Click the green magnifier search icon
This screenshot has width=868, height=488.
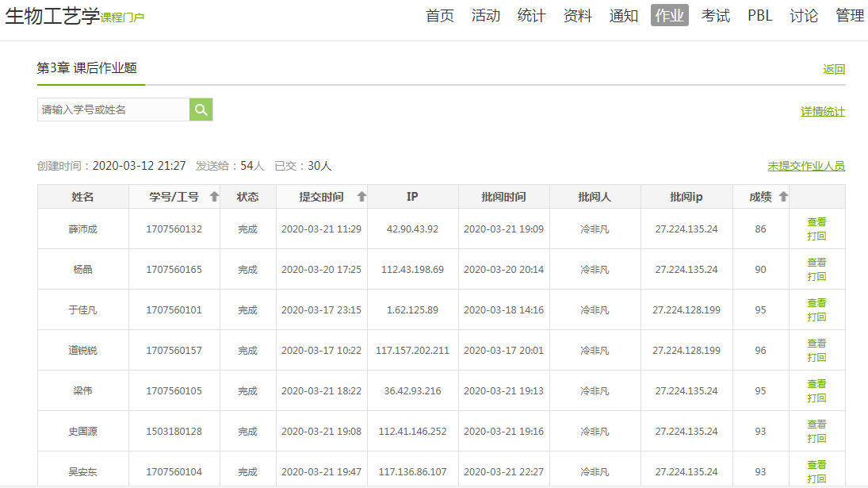point(201,110)
